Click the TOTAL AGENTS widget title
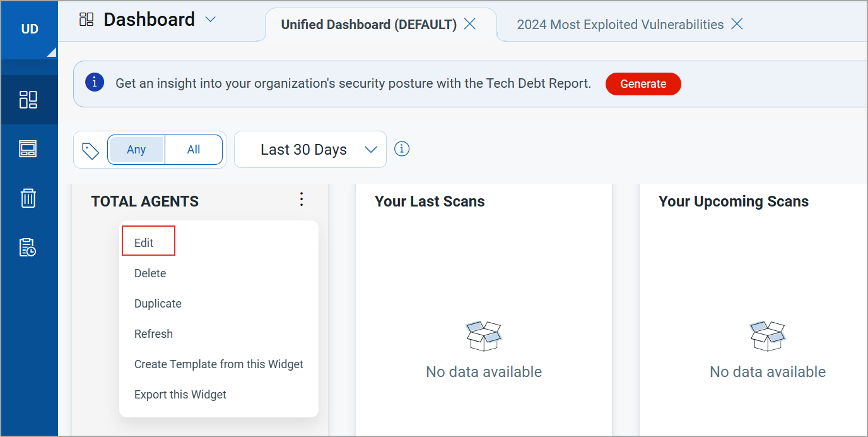 145,201
